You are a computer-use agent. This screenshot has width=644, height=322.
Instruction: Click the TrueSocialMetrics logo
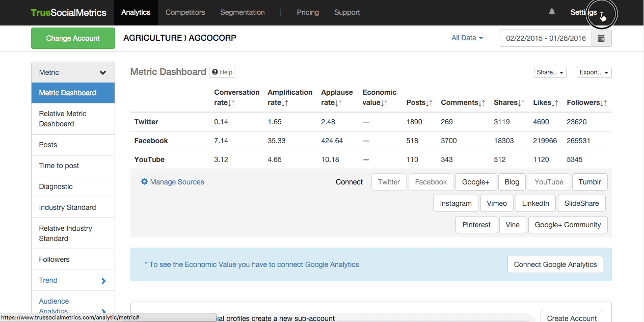click(68, 12)
